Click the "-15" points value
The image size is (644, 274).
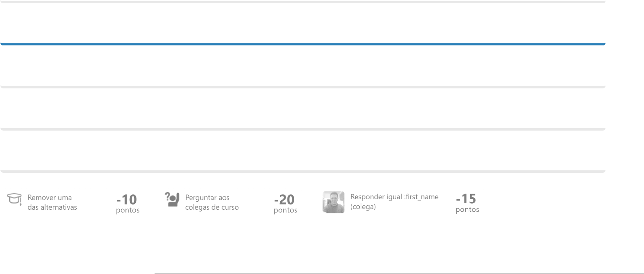point(466,198)
